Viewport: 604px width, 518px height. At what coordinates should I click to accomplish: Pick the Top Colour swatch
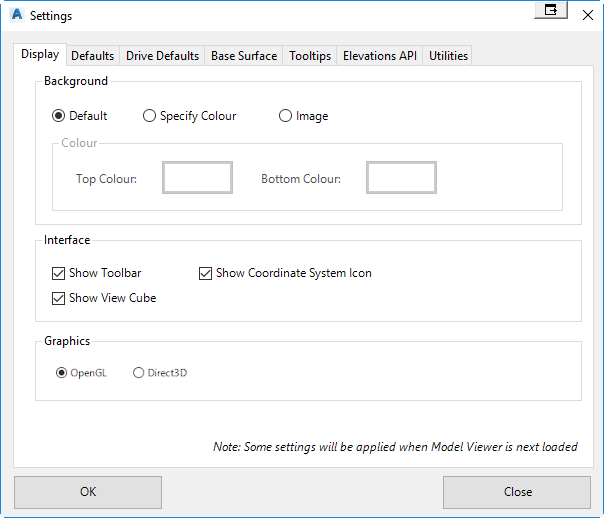click(197, 178)
